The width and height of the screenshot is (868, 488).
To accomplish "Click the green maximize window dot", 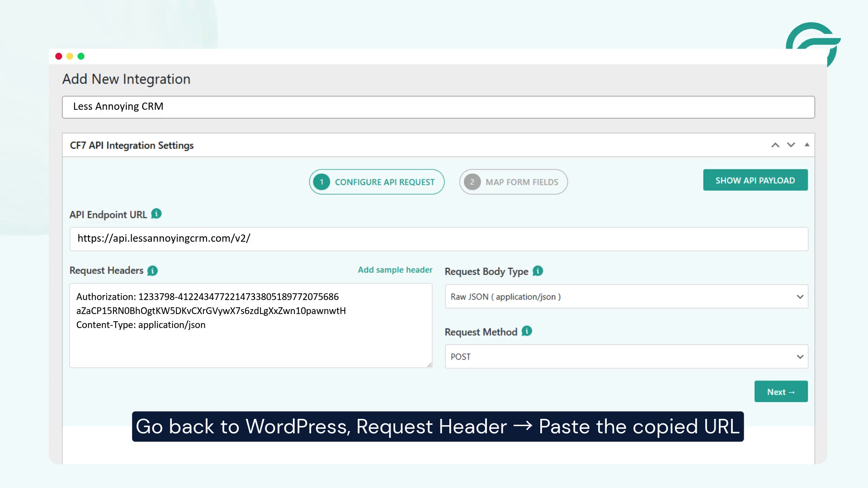I will 81,56.
